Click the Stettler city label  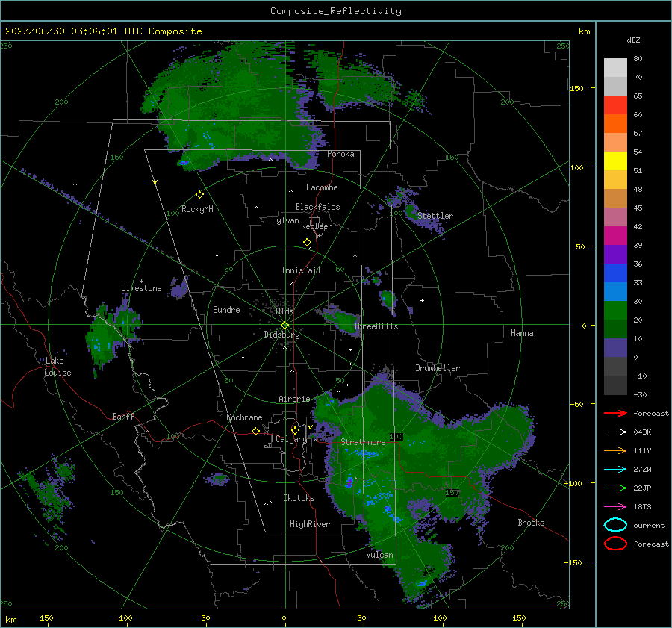pos(435,216)
